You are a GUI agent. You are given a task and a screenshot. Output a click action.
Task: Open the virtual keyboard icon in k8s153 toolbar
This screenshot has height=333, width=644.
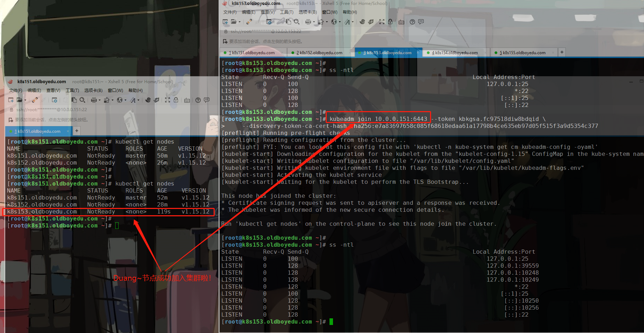tap(401, 22)
